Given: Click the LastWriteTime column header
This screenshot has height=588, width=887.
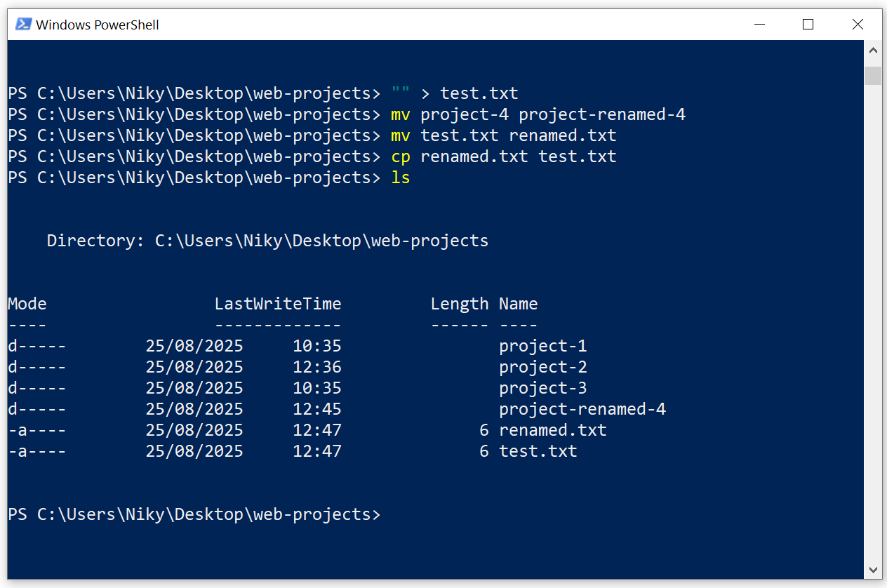Looking at the screenshot, I should [x=278, y=304].
